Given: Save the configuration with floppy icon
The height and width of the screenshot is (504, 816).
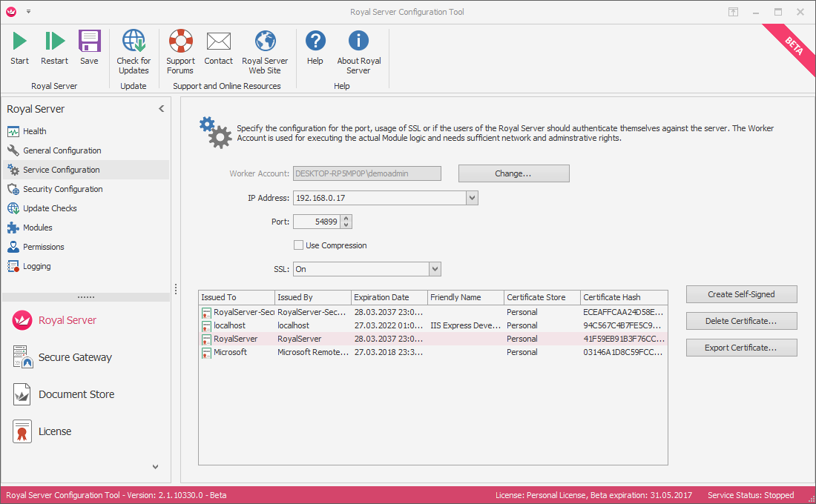Looking at the screenshot, I should 90,47.
